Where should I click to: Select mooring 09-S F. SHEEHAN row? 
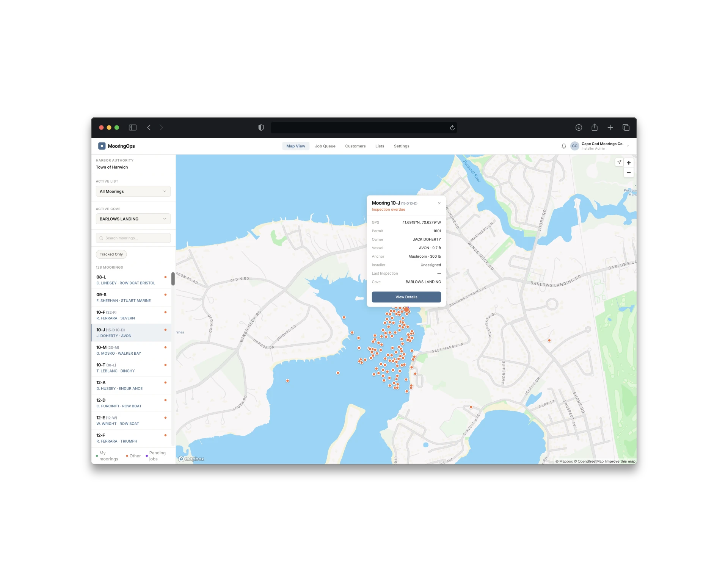click(131, 297)
